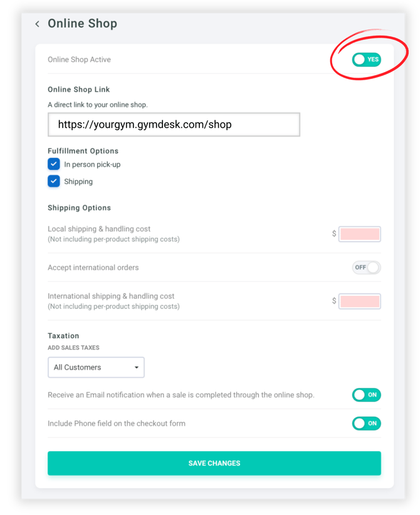Uncheck the Shipping fulfillment checkbox
The image size is (420, 515).
(54, 182)
